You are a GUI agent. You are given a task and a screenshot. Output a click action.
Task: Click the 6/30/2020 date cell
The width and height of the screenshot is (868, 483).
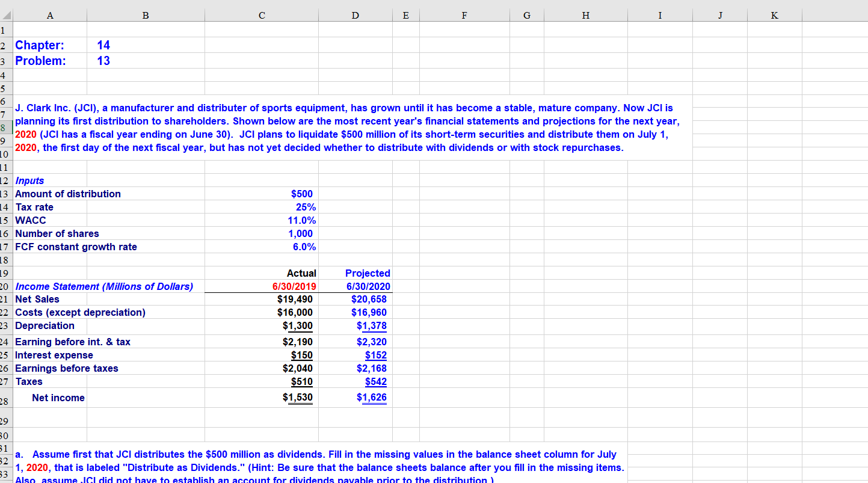pos(368,286)
